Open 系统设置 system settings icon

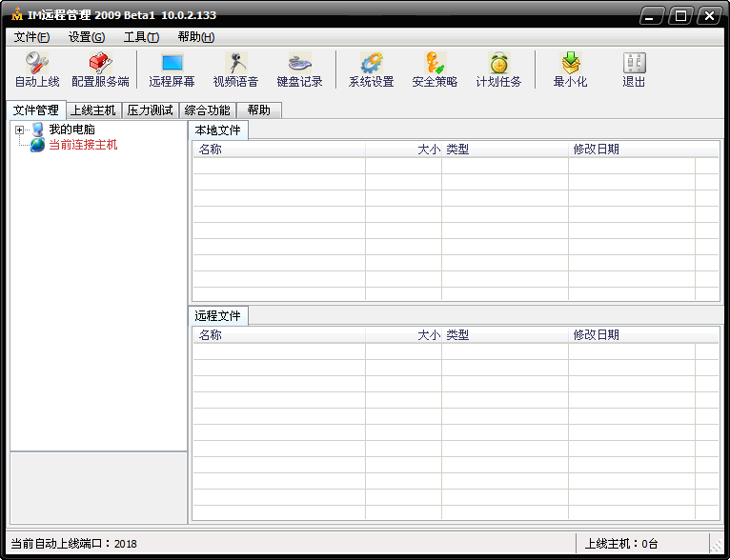coord(371,70)
